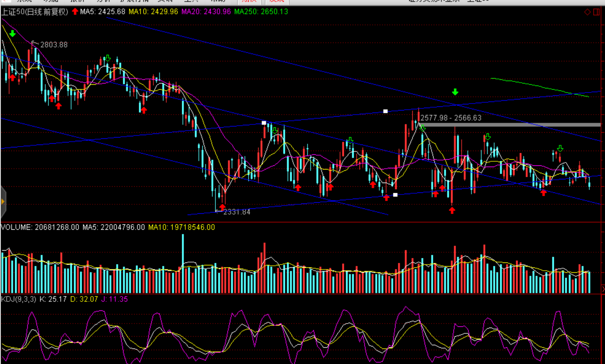Click the 2577.98 - 2566.63 price label
Viewport: 605px width, 364px height.
451,118
